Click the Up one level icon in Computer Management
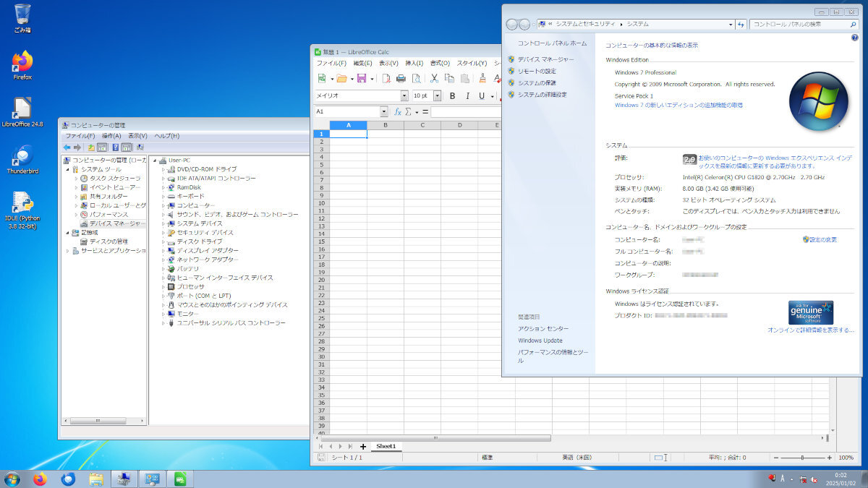The height and width of the screenshot is (488, 868). tap(91, 147)
